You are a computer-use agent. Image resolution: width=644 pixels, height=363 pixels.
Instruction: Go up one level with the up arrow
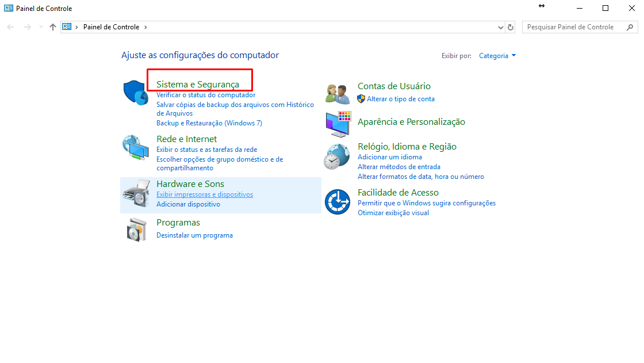point(52,27)
